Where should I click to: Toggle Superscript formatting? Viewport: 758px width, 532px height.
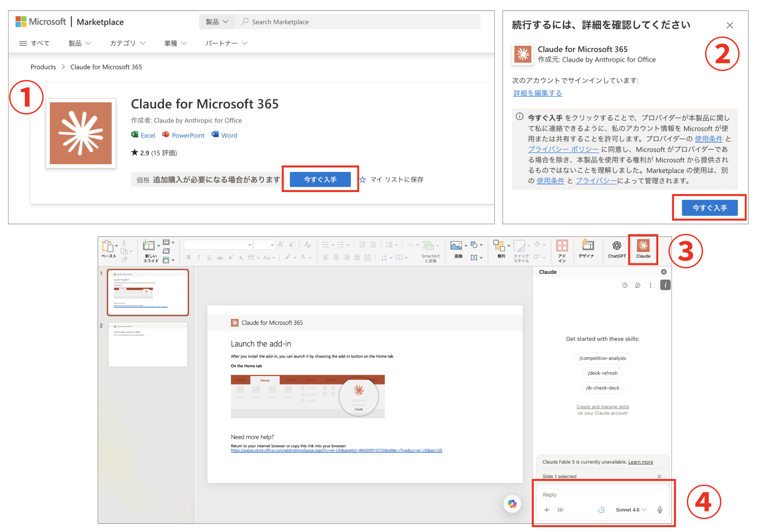tap(230, 257)
